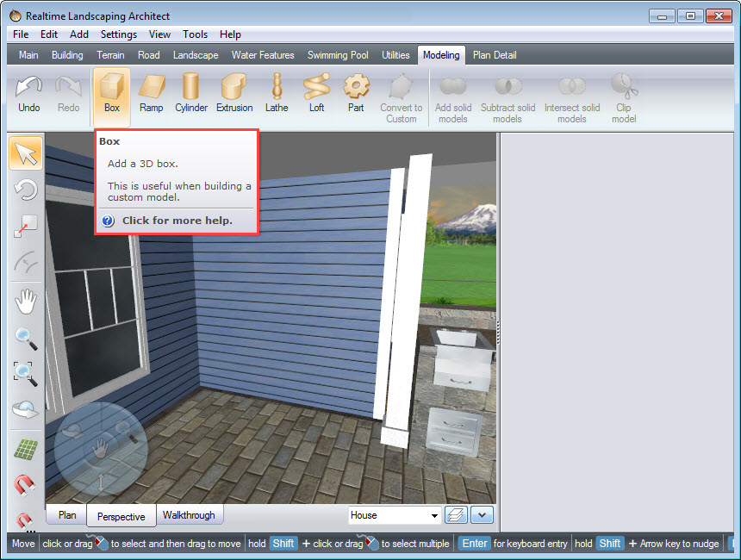Select the Loft modeling tool

pos(316,95)
